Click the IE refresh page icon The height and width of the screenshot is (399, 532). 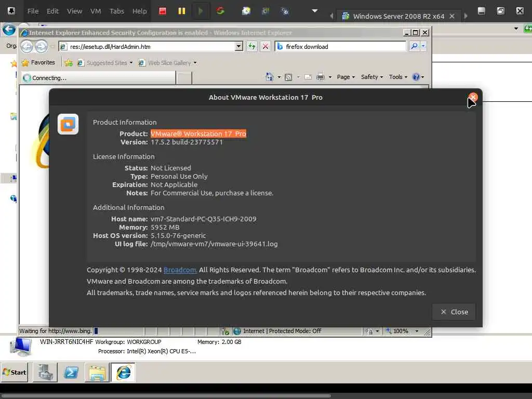[x=251, y=46]
